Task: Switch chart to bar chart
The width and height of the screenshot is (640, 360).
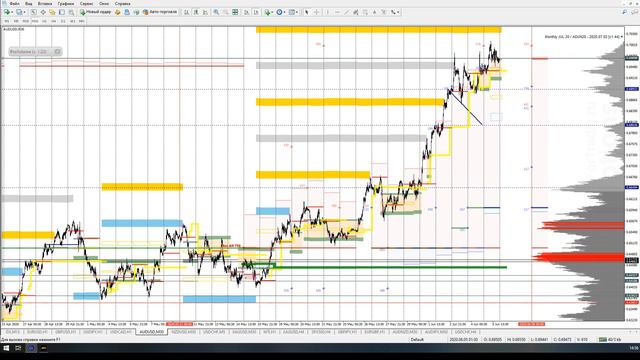Action: (186, 12)
